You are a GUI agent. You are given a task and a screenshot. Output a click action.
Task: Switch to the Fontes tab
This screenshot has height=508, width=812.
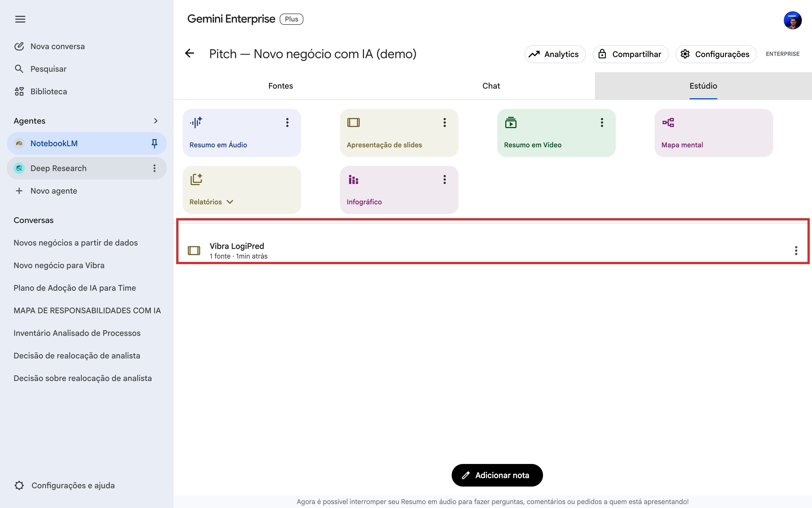pyautogui.click(x=281, y=86)
